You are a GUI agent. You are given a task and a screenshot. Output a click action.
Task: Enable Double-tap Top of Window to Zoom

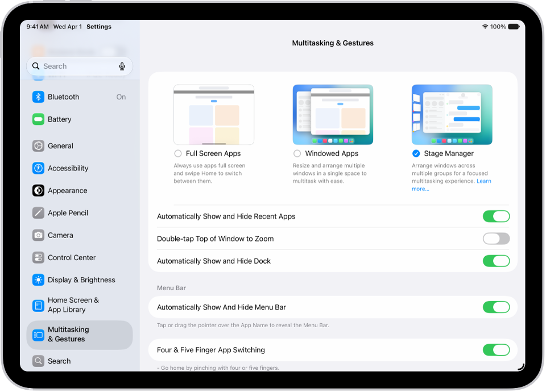tap(496, 239)
